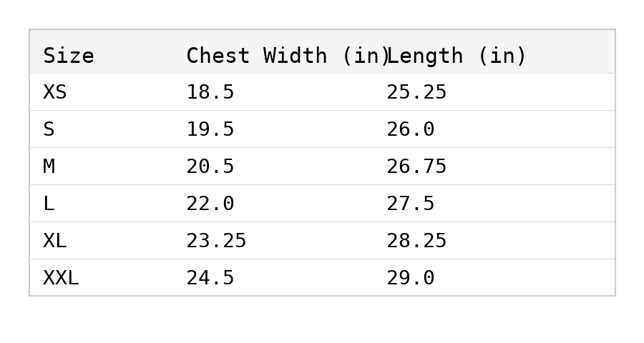This screenshot has width=644, height=343.
Task: Click length value 25.25
Action: (x=416, y=93)
